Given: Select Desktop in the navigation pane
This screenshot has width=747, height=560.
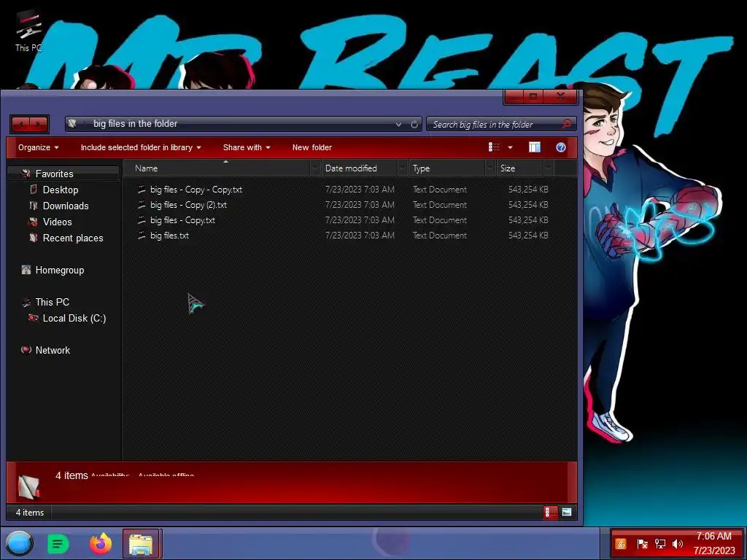Looking at the screenshot, I should (x=61, y=190).
